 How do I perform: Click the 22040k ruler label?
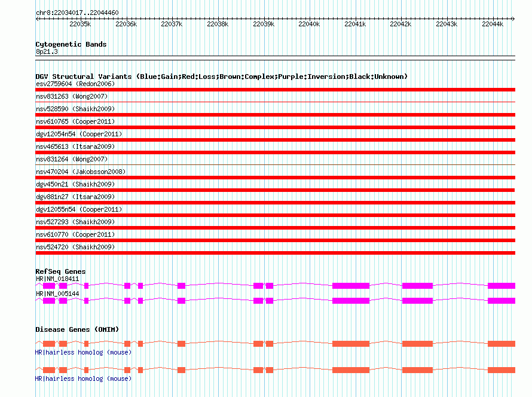click(309, 24)
